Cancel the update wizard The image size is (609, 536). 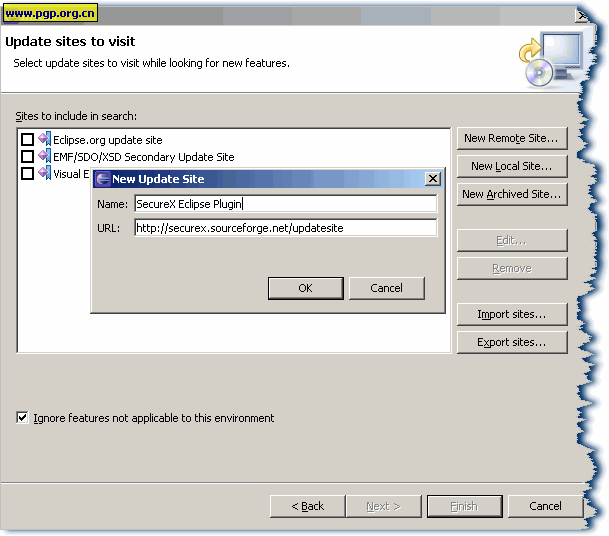[545, 506]
